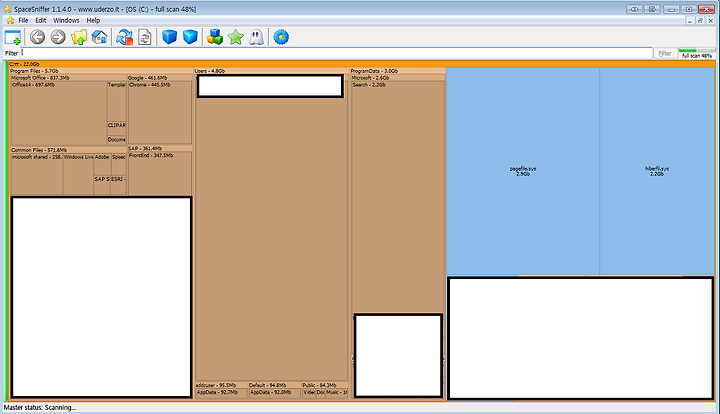Screen dimensions: 720x414
Task: Select the pagefile.sys block
Action: click(523, 171)
